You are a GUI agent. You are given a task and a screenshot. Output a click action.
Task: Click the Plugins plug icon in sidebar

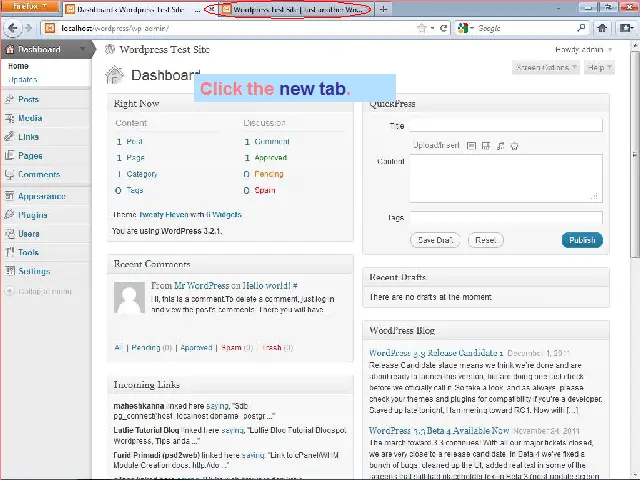[9, 215]
